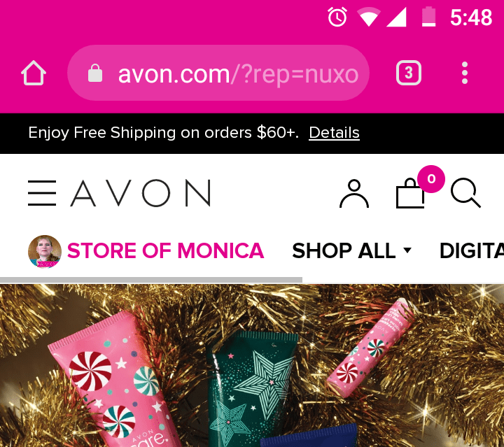Screen dimensions: 504x447
Task: Open the tab switcher showing 3 tabs
Action: click(x=409, y=73)
